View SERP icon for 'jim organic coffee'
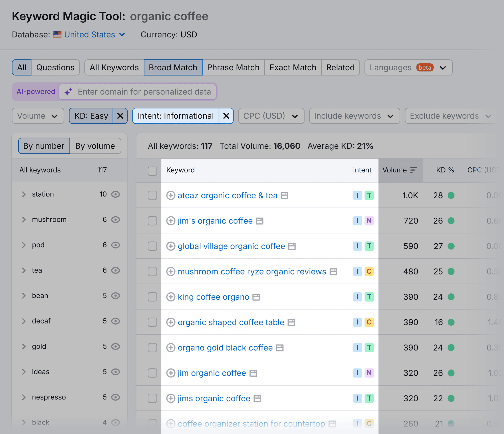Screen dimensions: 504x434 253,373
